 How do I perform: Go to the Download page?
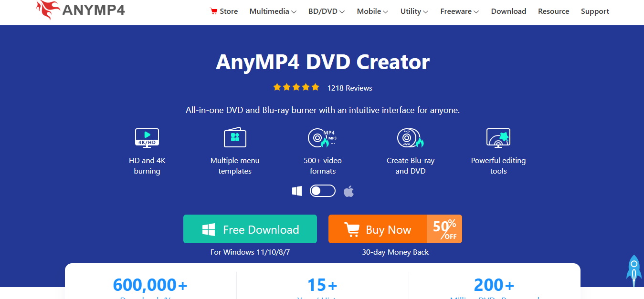508,11
